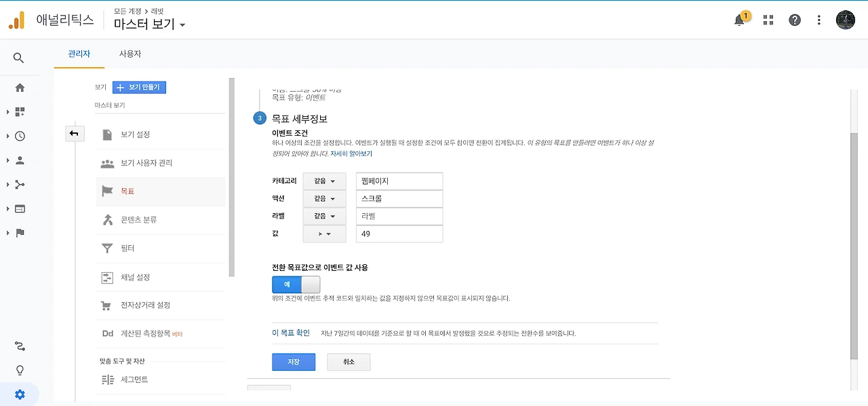Click the 보기 설정 document icon
868x406 pixels.
107,134
